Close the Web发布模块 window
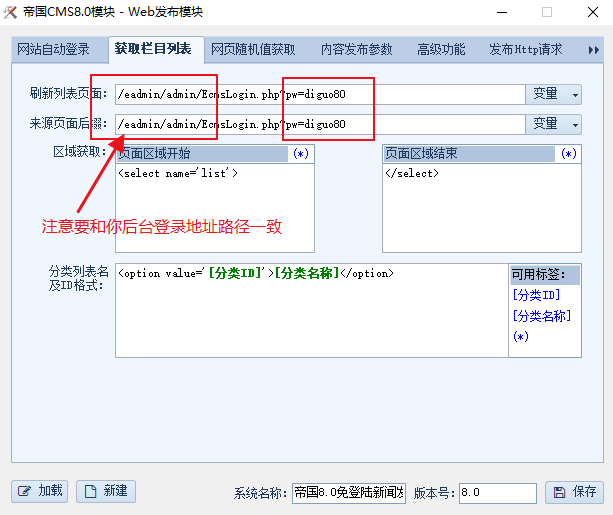Viewport: 613px width, 515px height. tap(593, 13)
